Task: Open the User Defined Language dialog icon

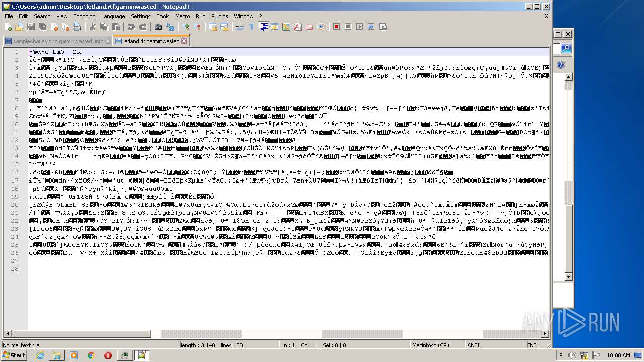Action: point(275,27)
